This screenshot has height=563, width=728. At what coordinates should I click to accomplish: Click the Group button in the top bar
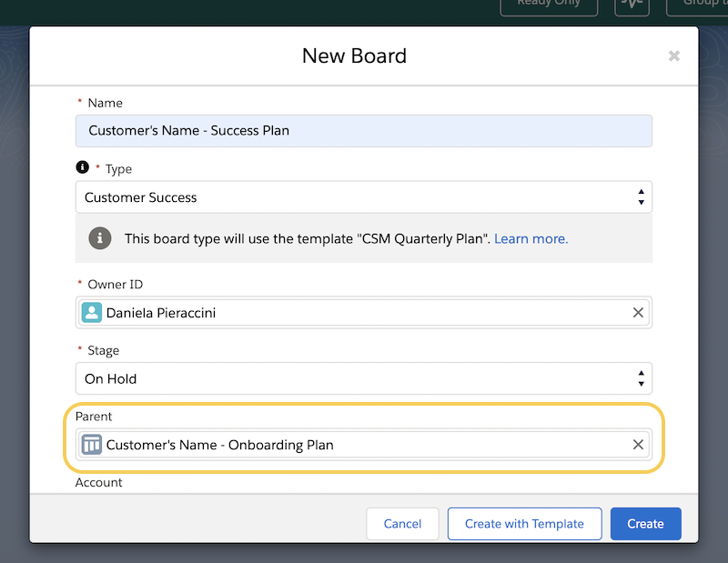701,5
